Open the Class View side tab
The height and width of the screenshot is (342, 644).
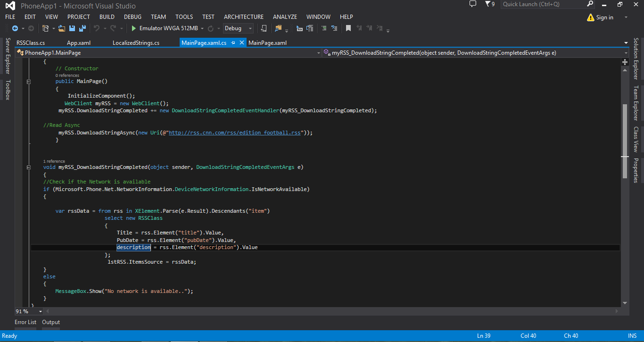[x=636, y=139]
